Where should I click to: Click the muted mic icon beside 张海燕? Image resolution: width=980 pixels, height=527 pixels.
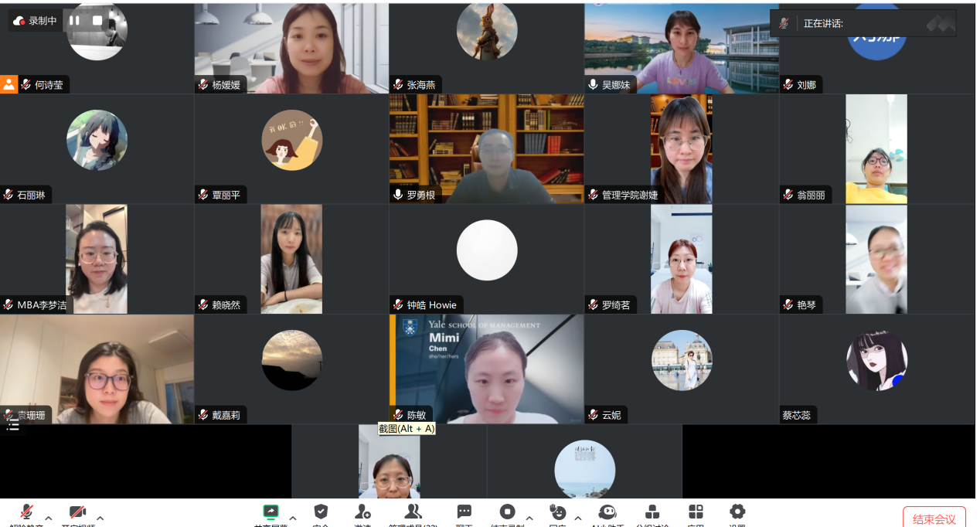398,85
